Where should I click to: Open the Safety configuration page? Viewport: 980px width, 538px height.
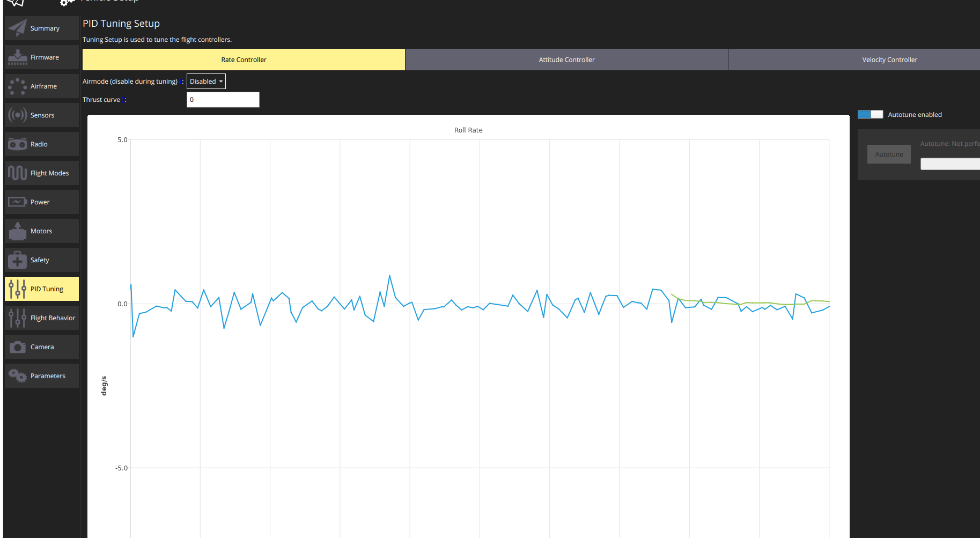[41, 260]
